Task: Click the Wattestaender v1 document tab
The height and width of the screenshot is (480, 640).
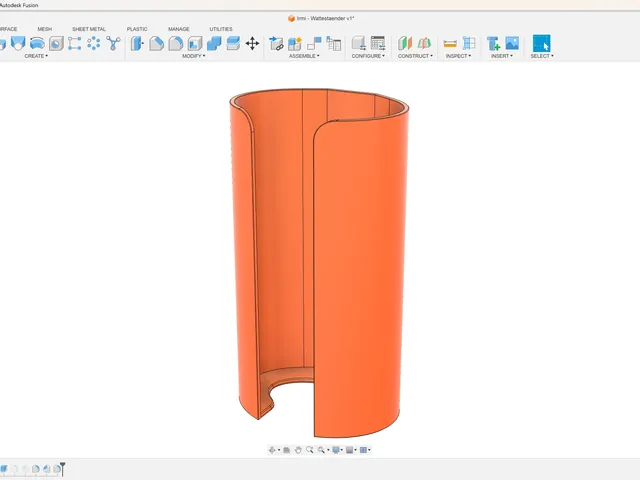Action: pyautogui.click(x=321, y=18)
